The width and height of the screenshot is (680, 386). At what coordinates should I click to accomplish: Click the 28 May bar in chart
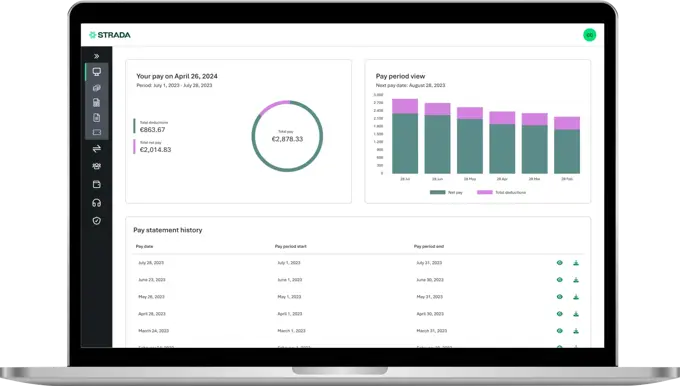pos(470,141)
